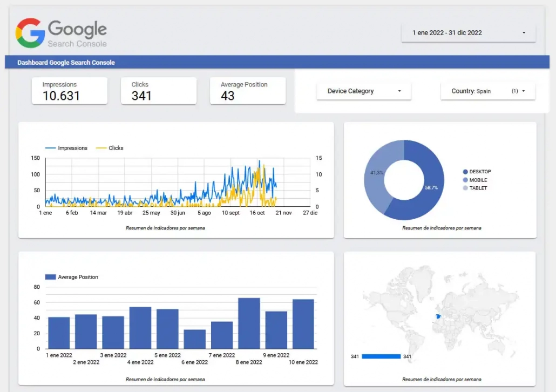Click the MOBILE legend dot
This screenshot has height=392, width=556.
[x=465, y=180]
